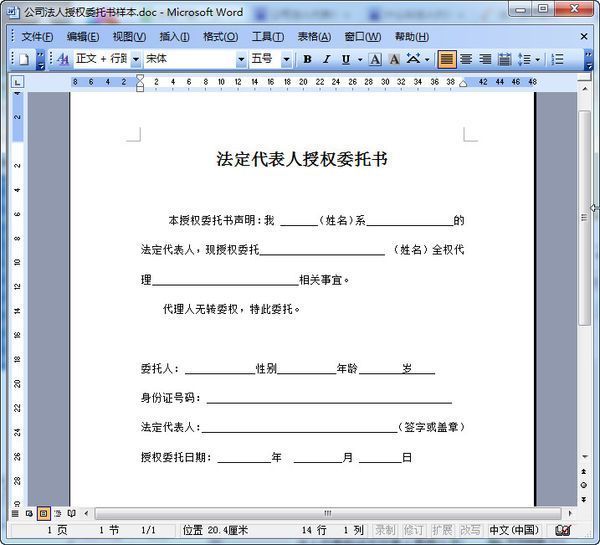Click the horizontal scrollbar right arrow
The image size is (600, 545).
tap(570, 514)
